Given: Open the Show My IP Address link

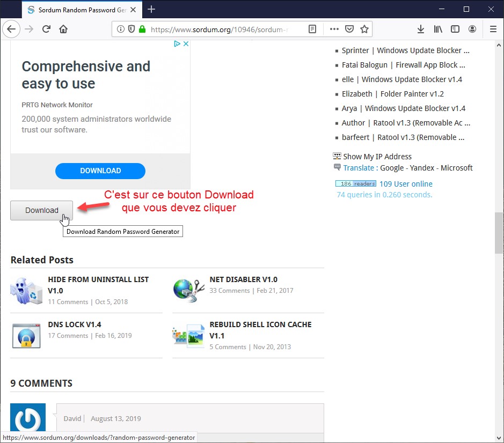Looking at the screenshot, I should pos(377,157).
